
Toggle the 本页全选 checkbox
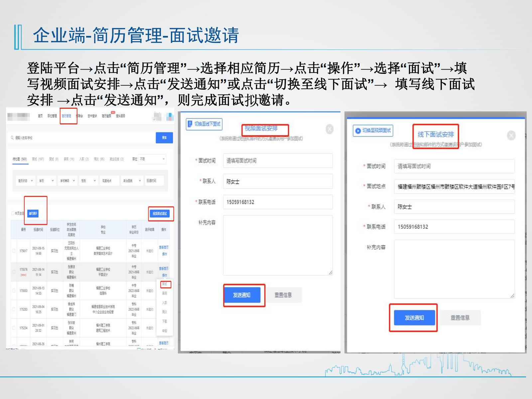coord(13,213)
